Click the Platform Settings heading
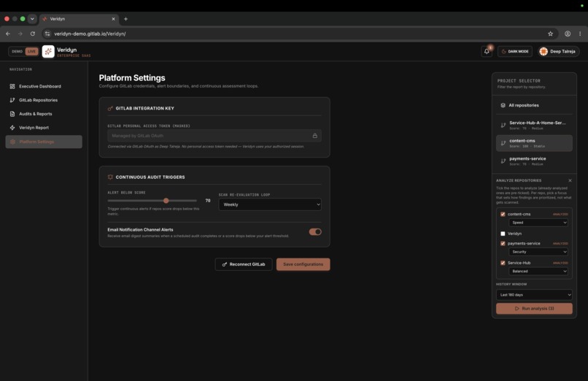Image resolution: width=588 pixels, height=381 pixels. (132, 77)
